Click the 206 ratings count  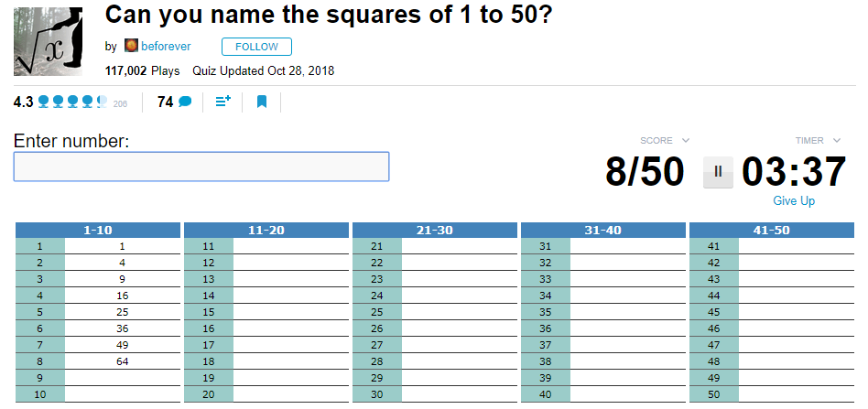pos(120,104)
